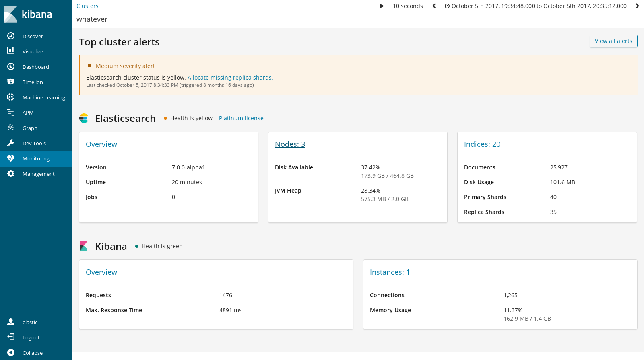Collapse the sidebar via arrow icon

tap(11, 352)
